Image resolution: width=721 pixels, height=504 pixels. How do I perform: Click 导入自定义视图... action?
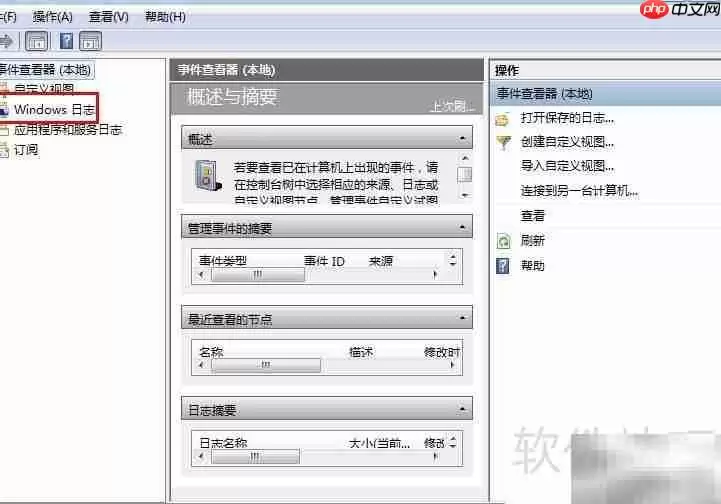click(567, 166)
